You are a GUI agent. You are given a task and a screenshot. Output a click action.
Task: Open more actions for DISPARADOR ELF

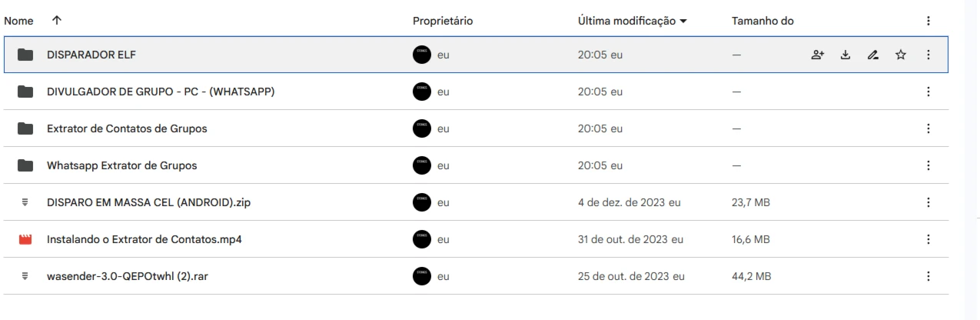[929, 55]
